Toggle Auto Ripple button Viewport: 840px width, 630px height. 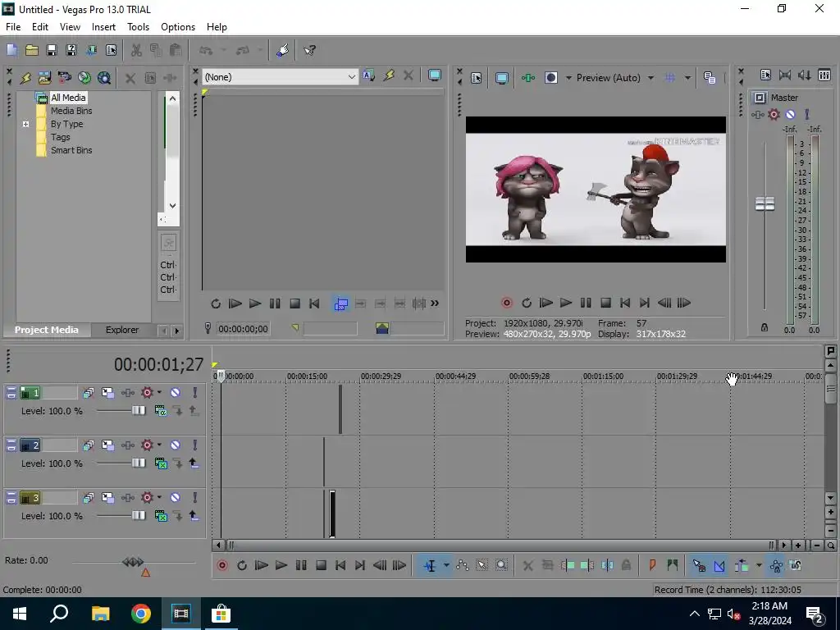point(742,566)
